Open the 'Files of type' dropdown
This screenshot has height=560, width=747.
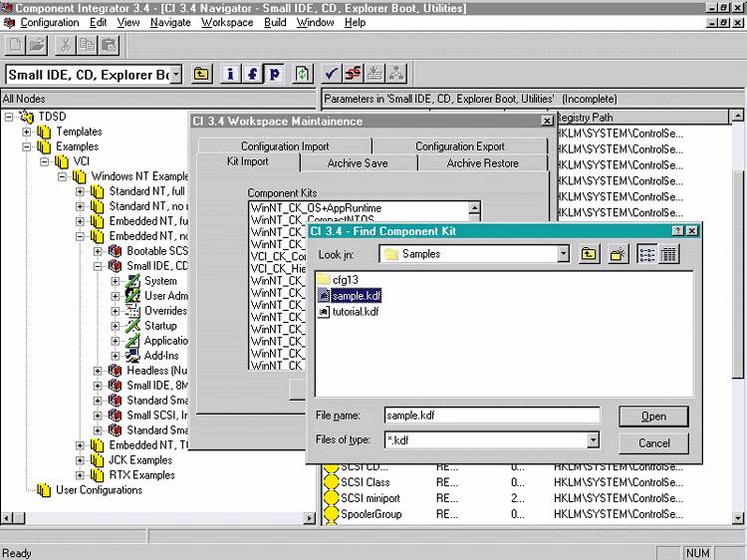(x=593, y=439)
